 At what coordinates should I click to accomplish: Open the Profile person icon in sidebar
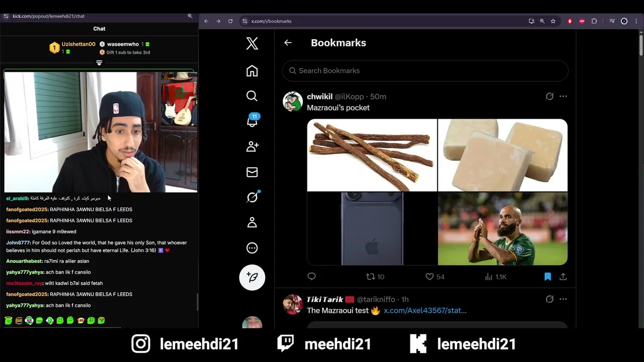click(252, 222)
